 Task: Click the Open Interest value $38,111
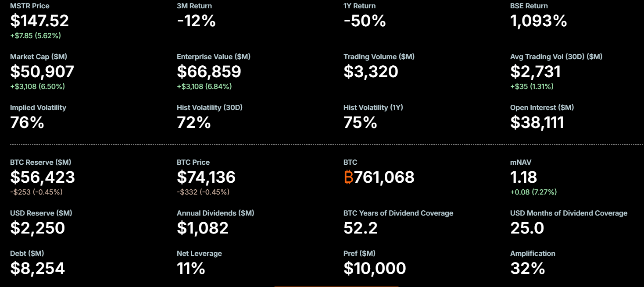(537, 123)
